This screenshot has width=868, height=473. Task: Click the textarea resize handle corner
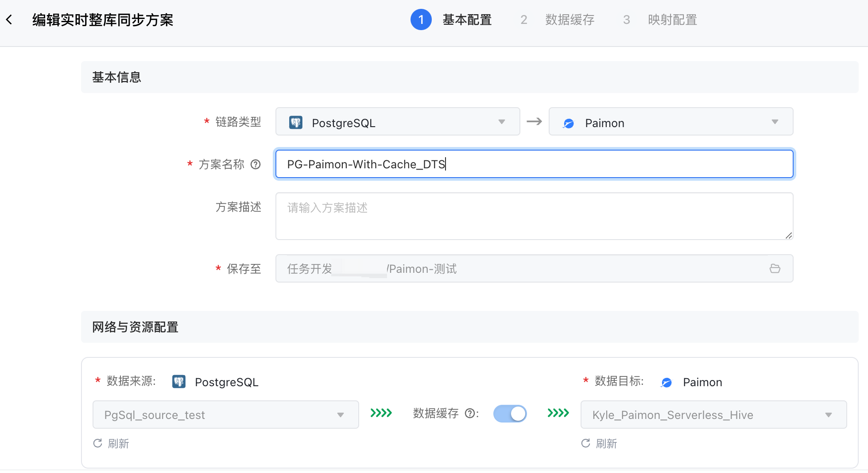pyautogui.click(x=789, y=236)
